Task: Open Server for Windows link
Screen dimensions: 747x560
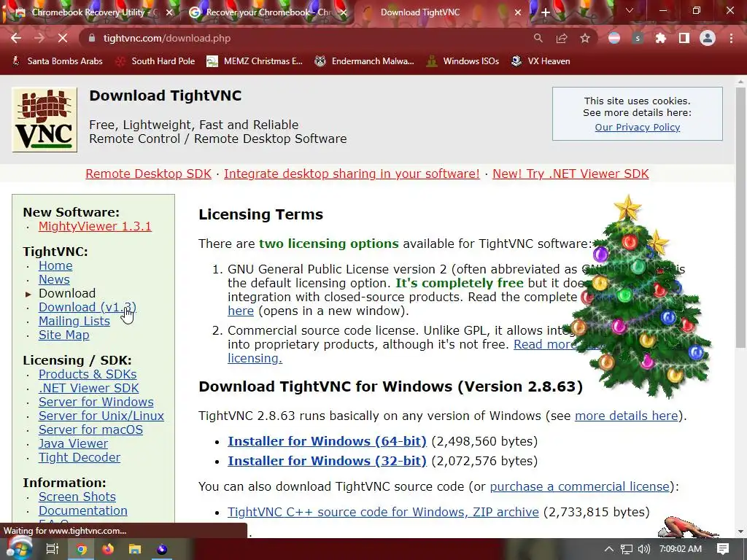Action: tap(96, 402)
